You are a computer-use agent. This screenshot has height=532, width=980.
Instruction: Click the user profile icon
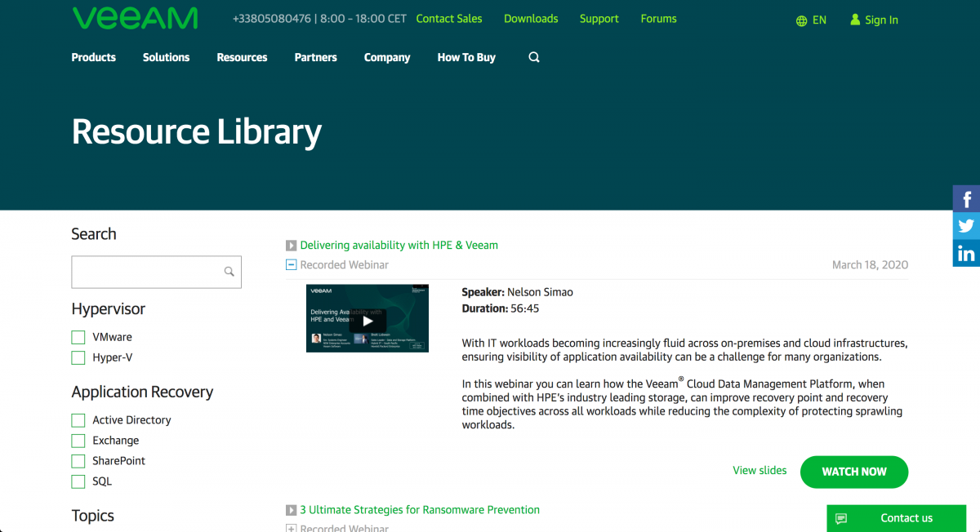pos(855,20)
